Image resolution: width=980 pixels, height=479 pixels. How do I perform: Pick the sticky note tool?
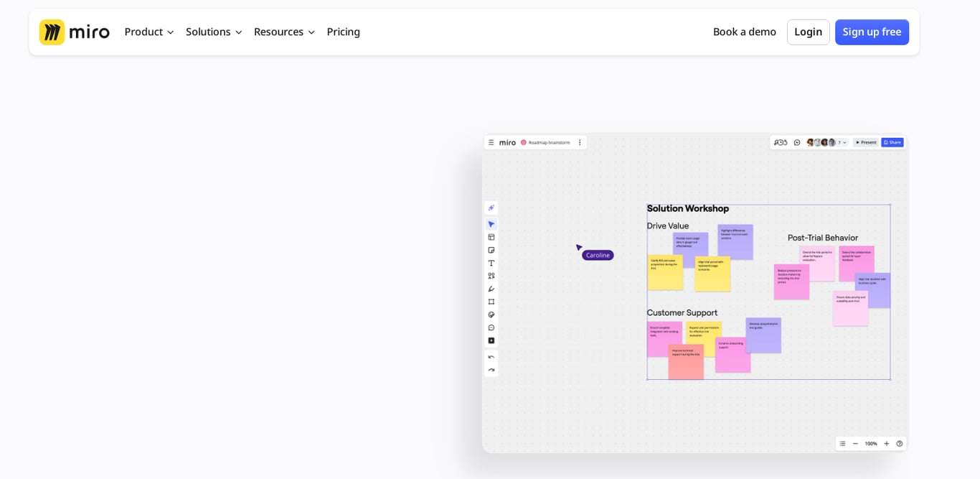pos(491,249)
